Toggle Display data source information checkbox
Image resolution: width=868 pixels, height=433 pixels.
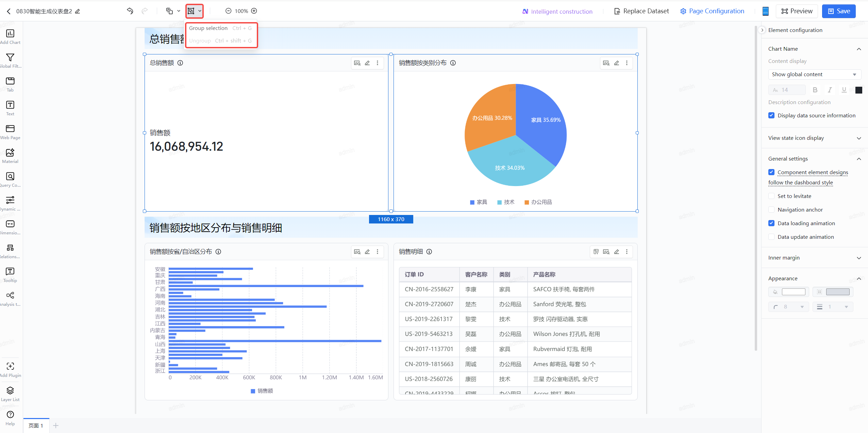(x=771, y=115)
